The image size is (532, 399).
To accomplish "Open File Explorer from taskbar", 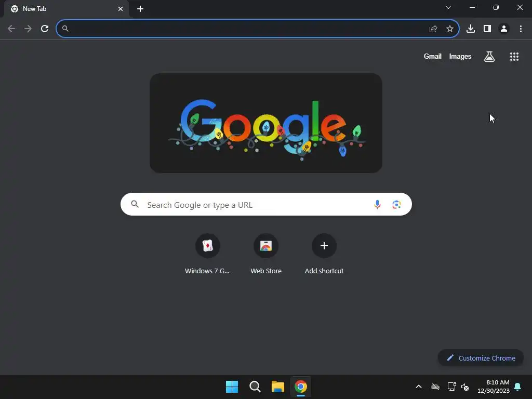I will [278, 387].
